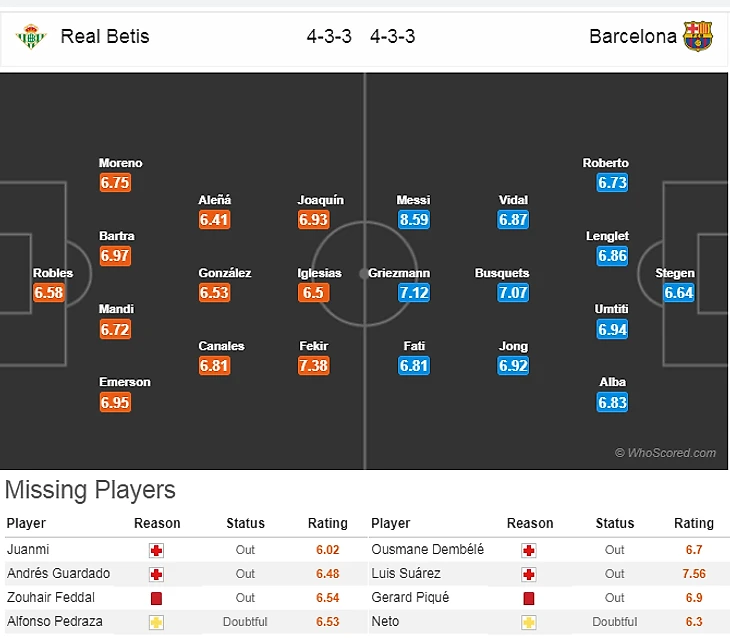Screen dimensions: 730x638
Task: Click the left Rating column header
Action: coord(327,523)
